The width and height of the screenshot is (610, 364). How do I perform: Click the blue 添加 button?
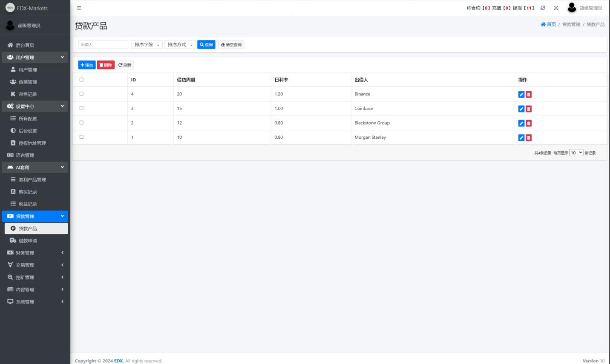(87, 65)
